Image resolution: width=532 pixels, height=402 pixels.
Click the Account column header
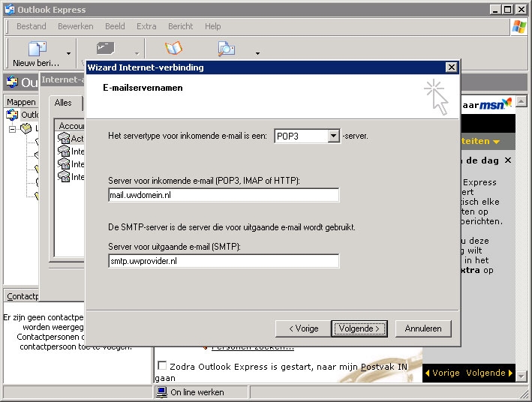pos(71,126)
